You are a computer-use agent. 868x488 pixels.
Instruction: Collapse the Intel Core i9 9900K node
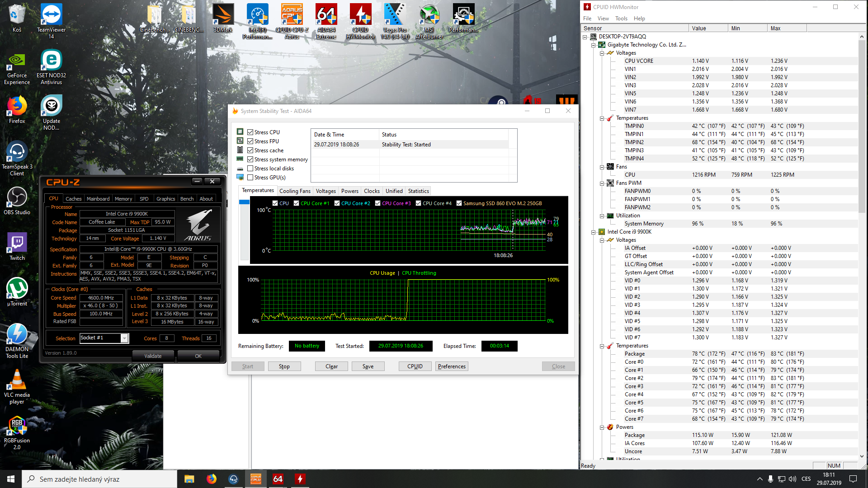(594, 232)
